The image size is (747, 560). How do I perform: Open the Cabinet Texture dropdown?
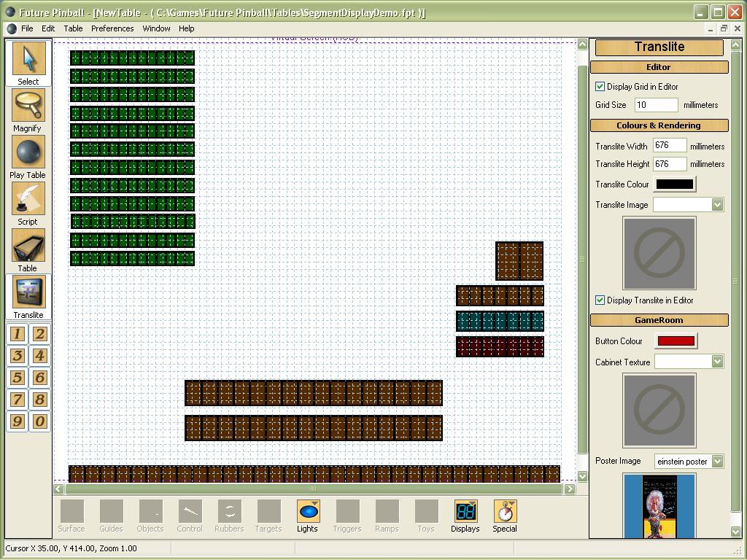click(x=718, y=362)
